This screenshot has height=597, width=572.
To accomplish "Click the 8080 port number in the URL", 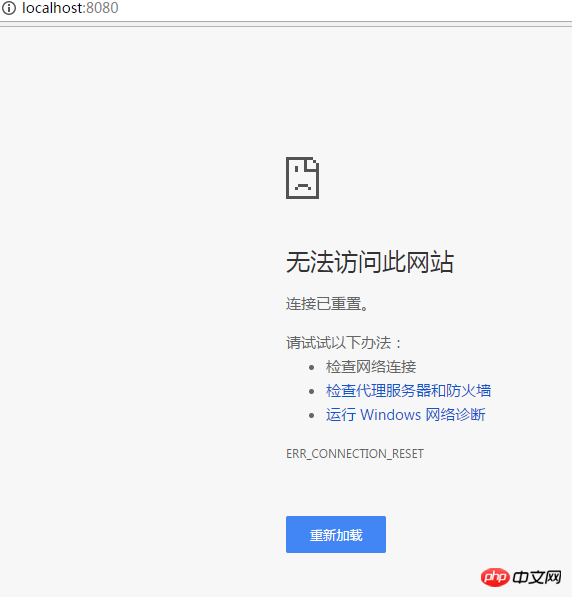I will [102, 8].
